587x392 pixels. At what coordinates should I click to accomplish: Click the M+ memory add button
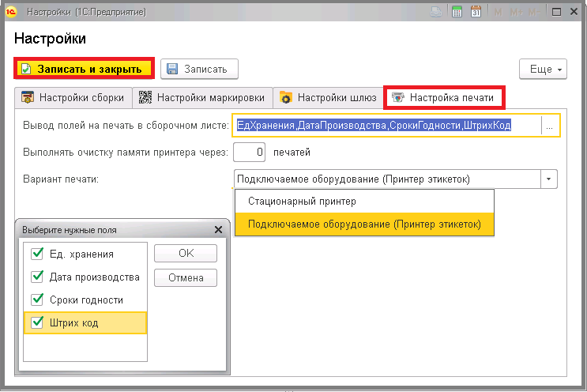516,13
